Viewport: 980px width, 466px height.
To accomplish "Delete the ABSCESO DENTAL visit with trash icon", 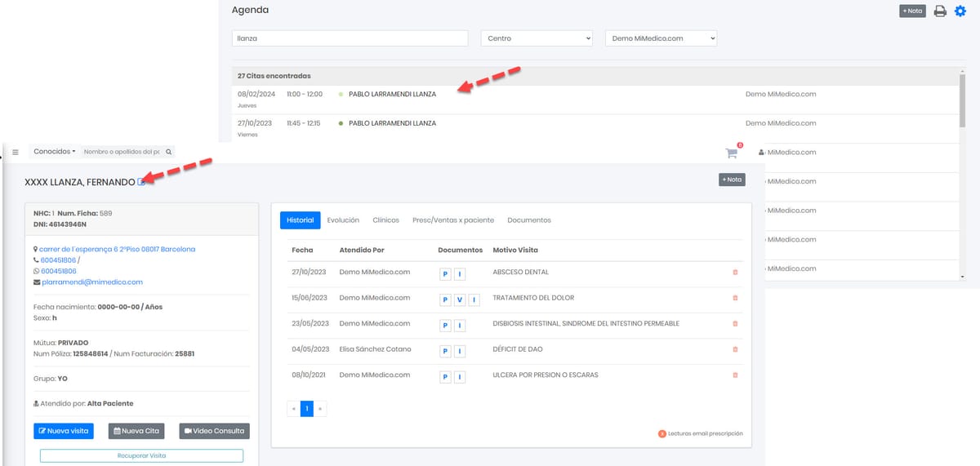I will pyautogui.click(x=735, y=273).
